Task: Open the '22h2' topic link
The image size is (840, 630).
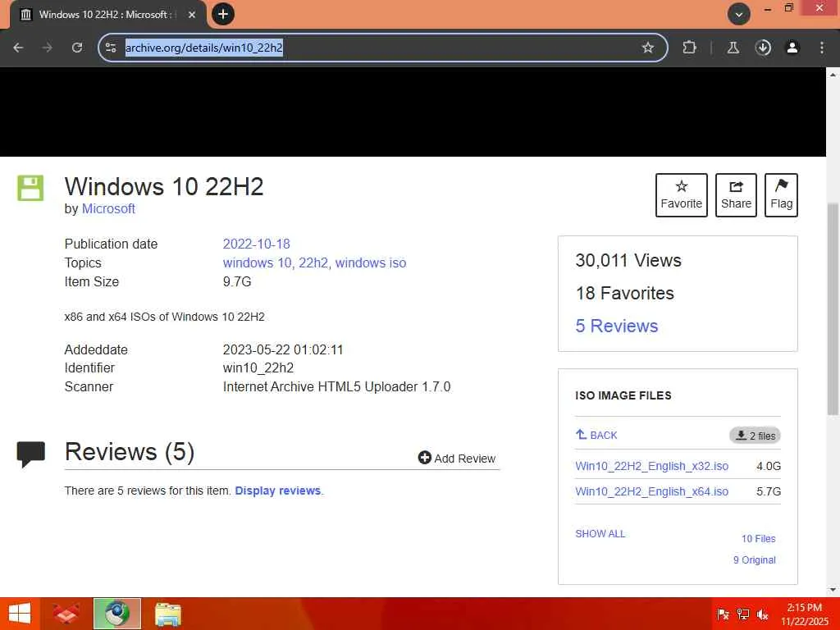Action: pyautogui.click(x=313, y=262)
